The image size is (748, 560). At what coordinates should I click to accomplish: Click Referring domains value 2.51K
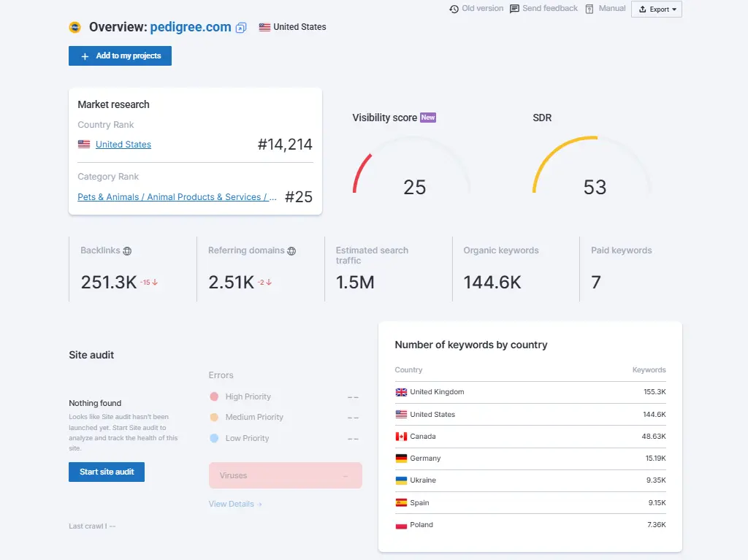coord(232,283)
